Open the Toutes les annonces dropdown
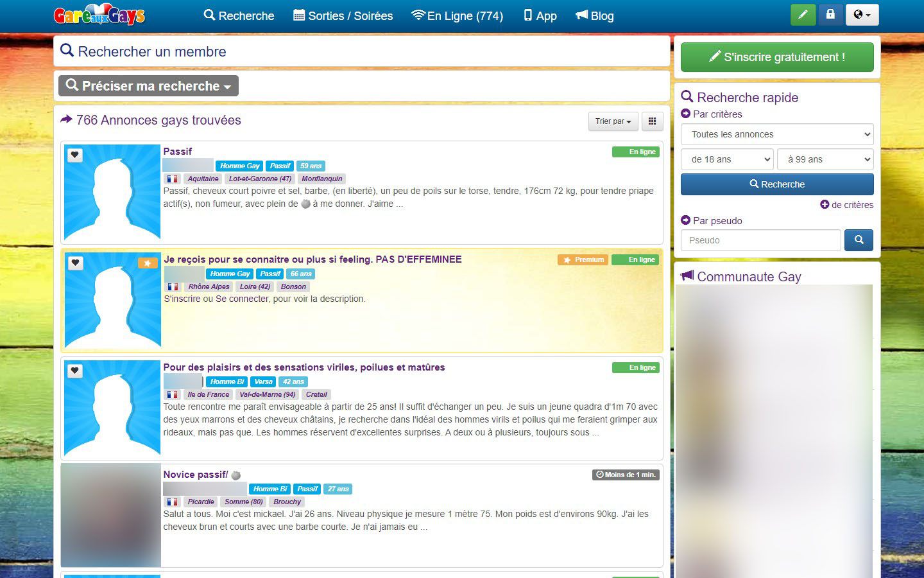 (x=777, y=134)
